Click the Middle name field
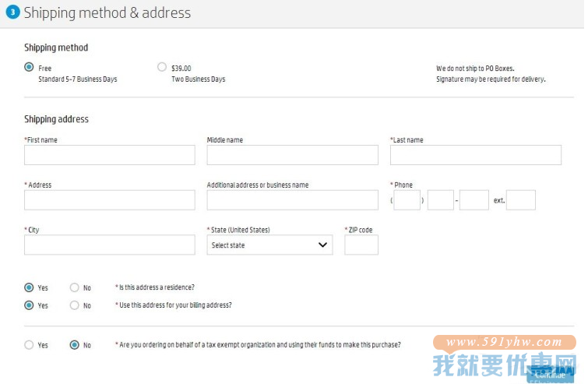The image size is (588, 384). point(293,155)
